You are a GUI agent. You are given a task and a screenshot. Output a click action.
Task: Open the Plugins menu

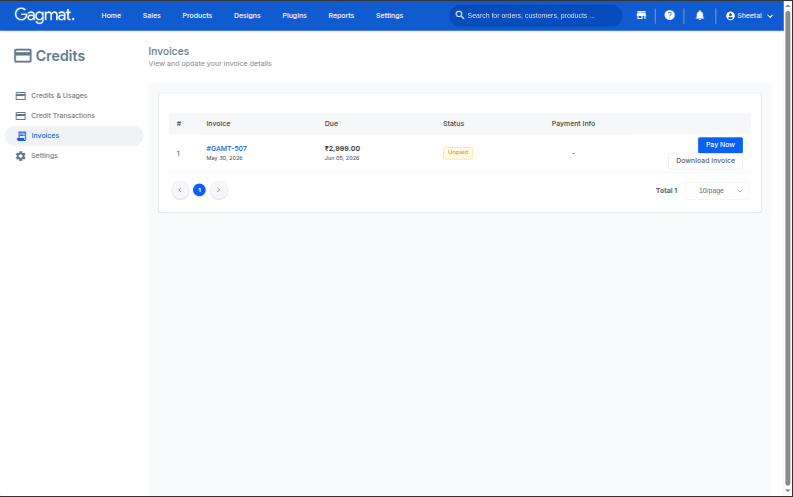coord(294,16)
